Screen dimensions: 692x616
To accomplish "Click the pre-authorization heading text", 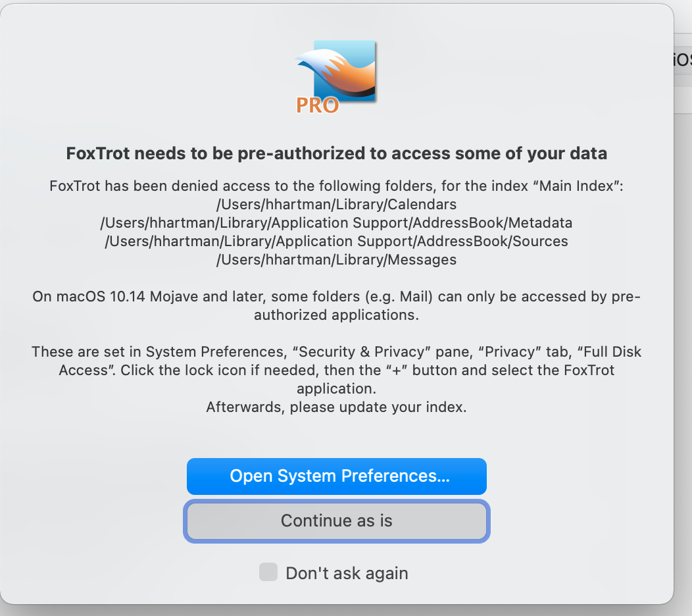I will click(336, 154).
